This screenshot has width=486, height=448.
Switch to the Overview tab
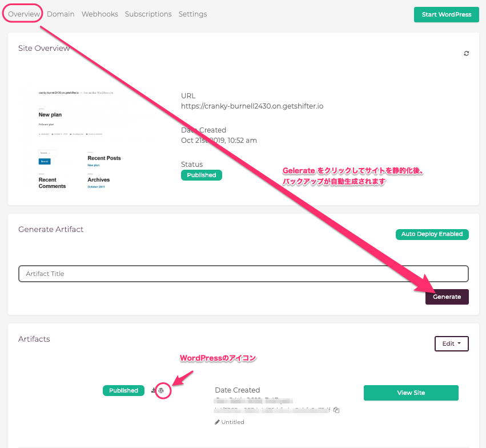coord(24,14)
